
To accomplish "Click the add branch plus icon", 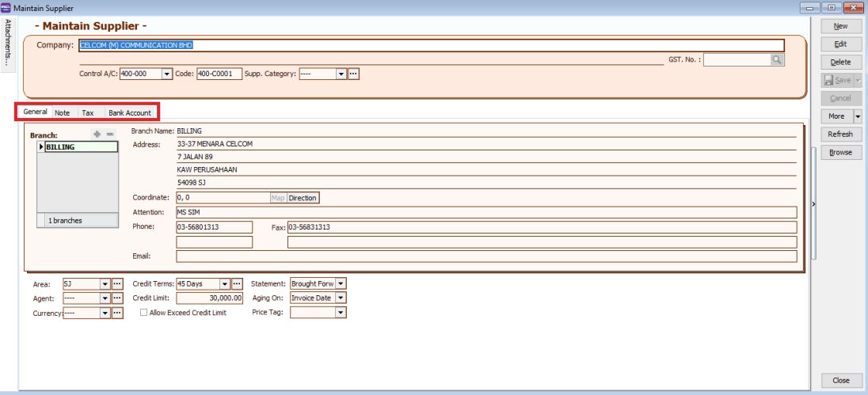I will coord(98,135).
